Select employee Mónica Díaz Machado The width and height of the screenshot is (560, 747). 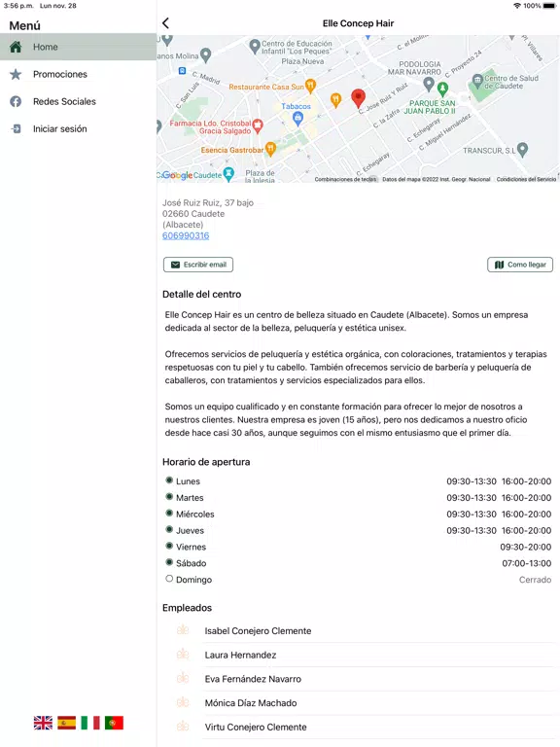(358, 702)
